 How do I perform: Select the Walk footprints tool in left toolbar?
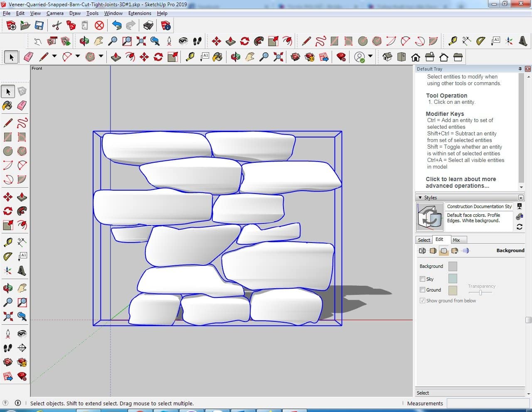(x=8, y=348)
